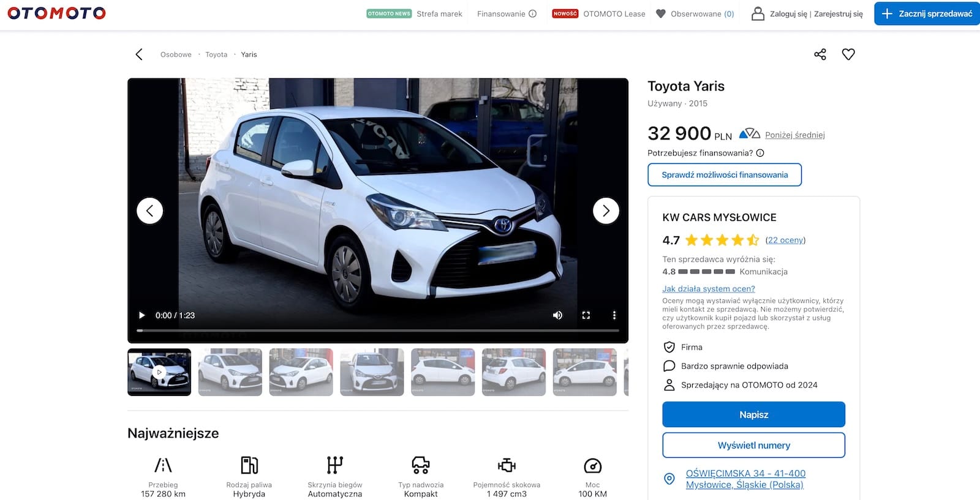980x500 pixels.
Task: Open video more options menu
Action: point(614,315)
